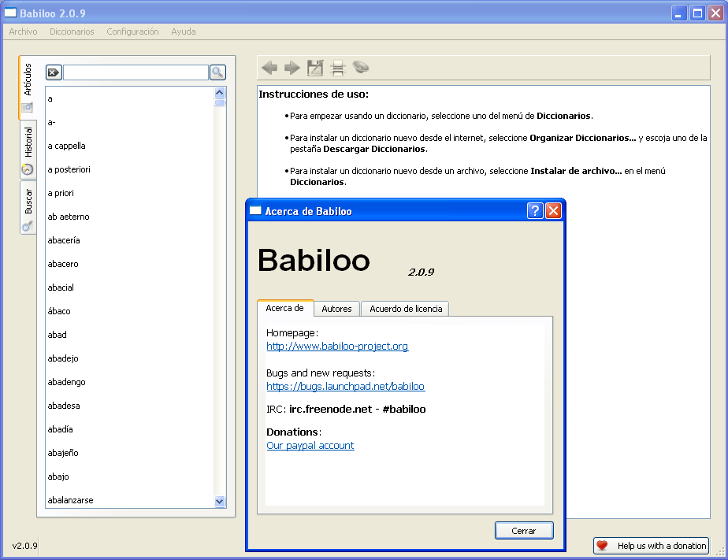Open the launchpad bugs link
The height and width of the screenshot is (560, 728).
pos(345,387)
